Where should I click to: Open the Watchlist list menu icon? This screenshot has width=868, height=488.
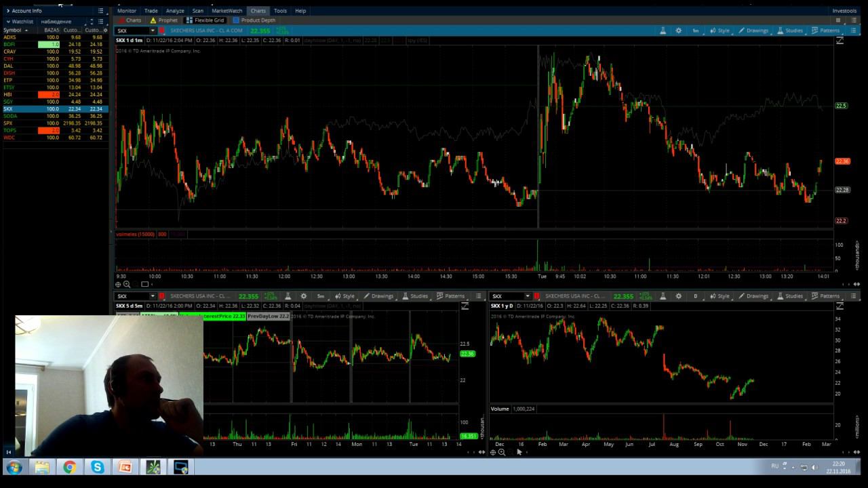[x=100, y=22]
